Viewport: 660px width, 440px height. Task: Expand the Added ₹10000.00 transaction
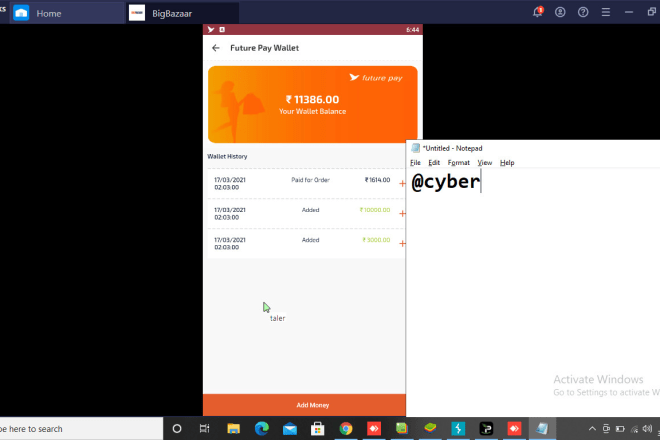(x=402, y=213)
